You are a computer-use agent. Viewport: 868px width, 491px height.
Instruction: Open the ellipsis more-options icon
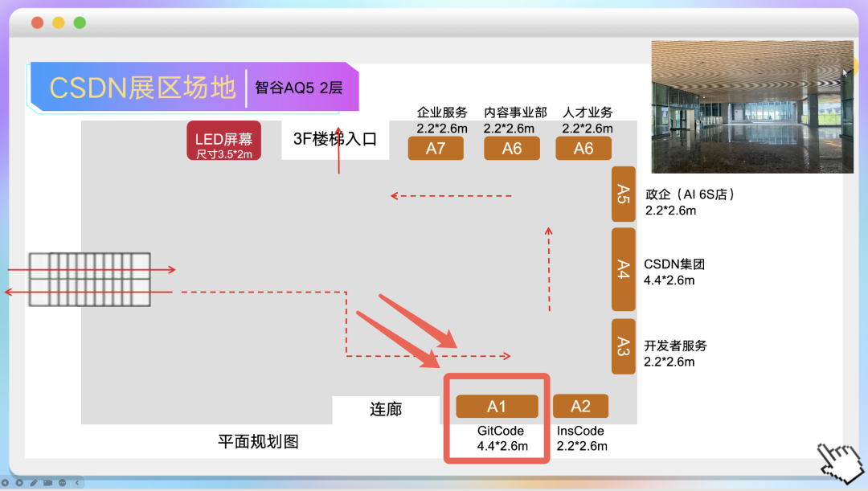[63, 482]
